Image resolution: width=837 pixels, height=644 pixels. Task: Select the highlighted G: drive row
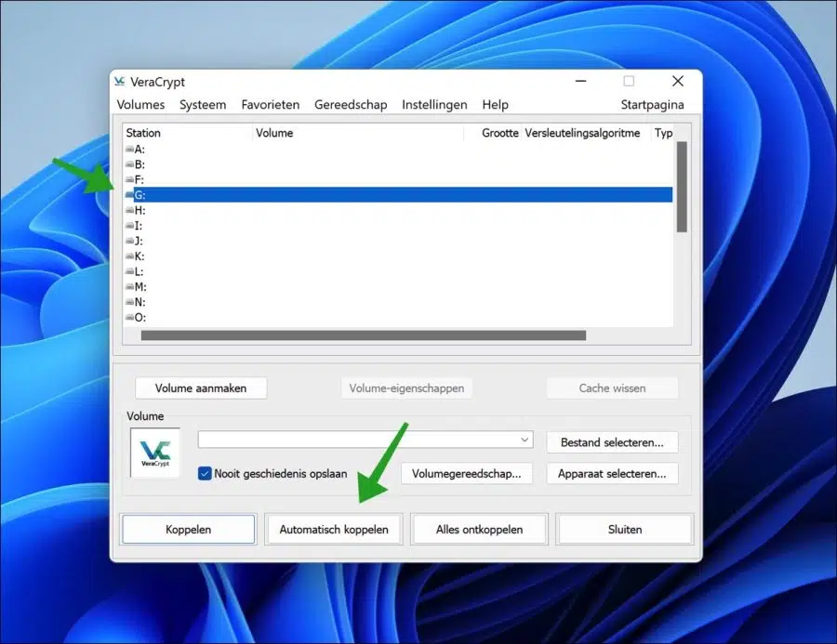point(398,195)
